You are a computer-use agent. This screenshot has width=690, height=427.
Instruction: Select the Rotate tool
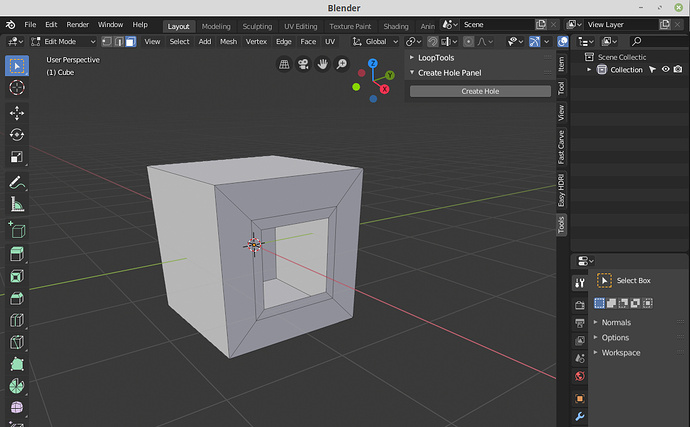(x=17, y=135)
